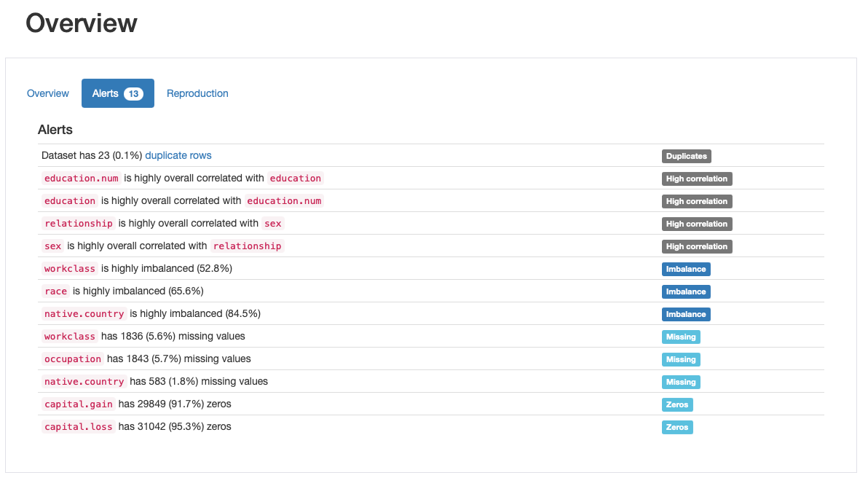Open the Reproduction tab
Viewport: 868px width, 478px height.
197,93
